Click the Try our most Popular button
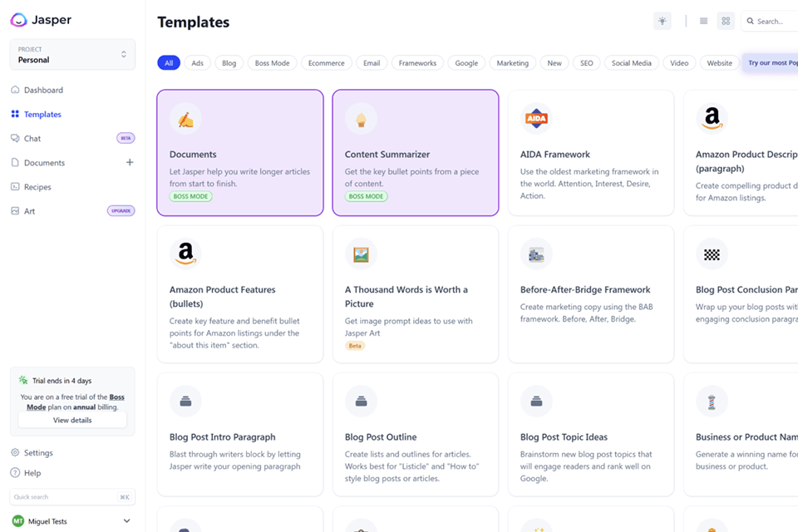This screenshot has height=532, width=798. pyautogui.click(x=771, y=62)
